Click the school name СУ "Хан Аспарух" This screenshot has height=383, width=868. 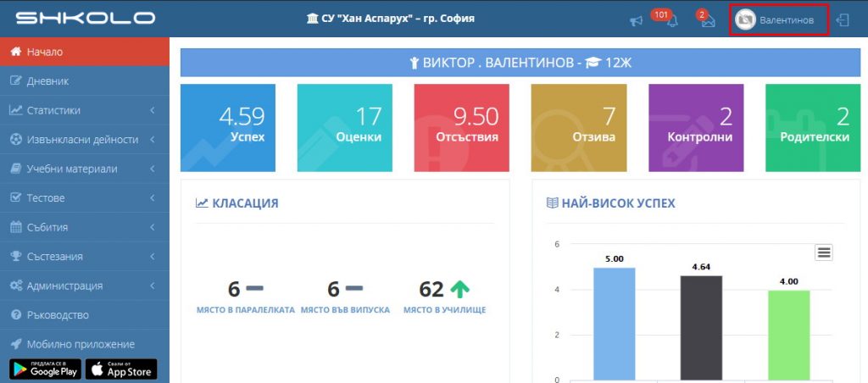point(398,19)
